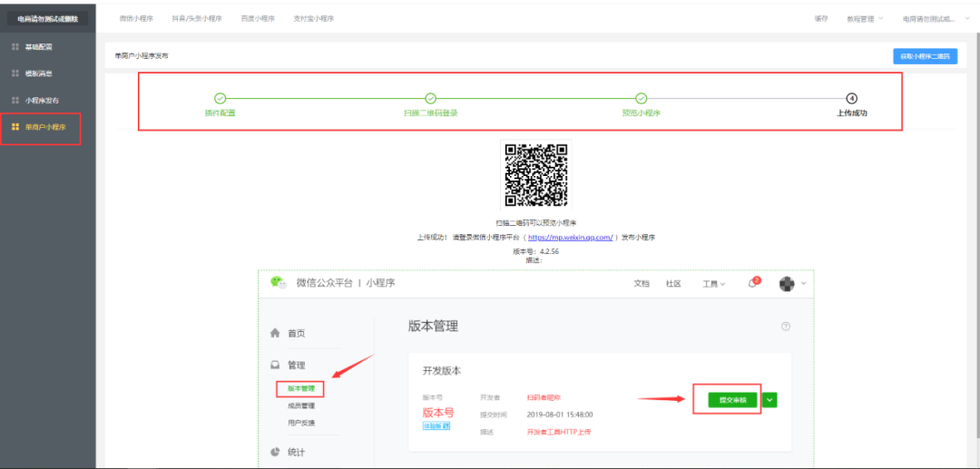Open the notification bell with badge 2
Image resolution: width=980 pixels, height=469 pixels.
pyautogui.click(x=753, y=283)
